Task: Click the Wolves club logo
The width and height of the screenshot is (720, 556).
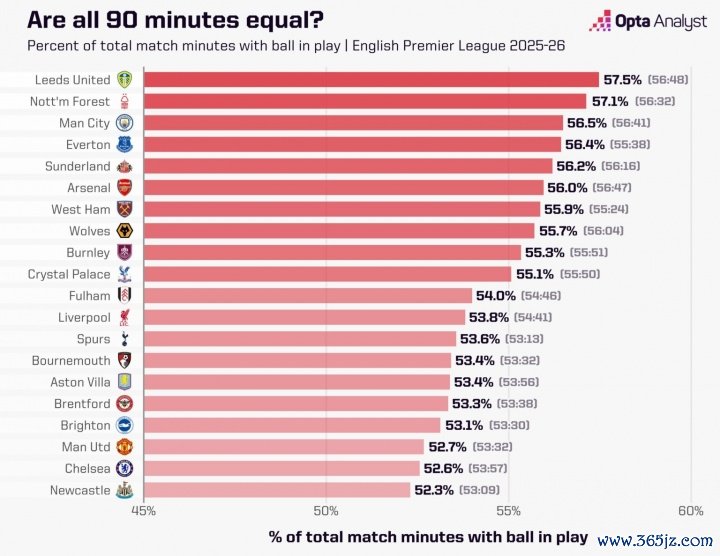Action: pyautogui.click(x=125, y=231)
